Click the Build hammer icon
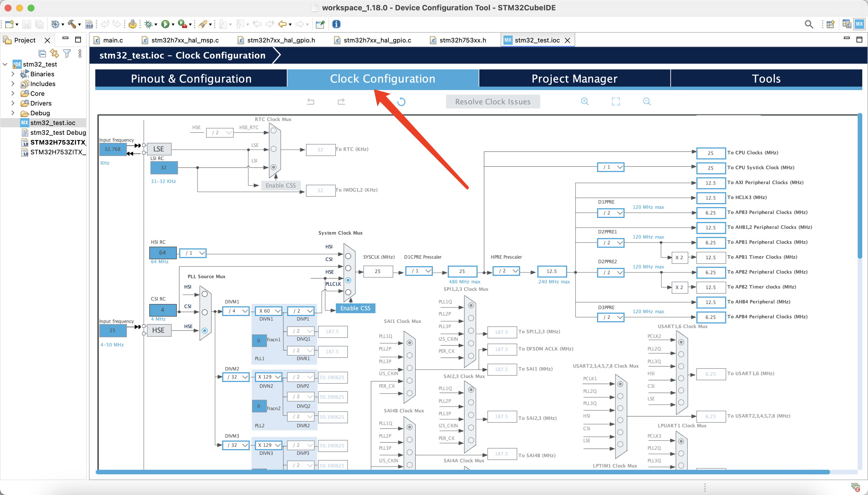 72,24
